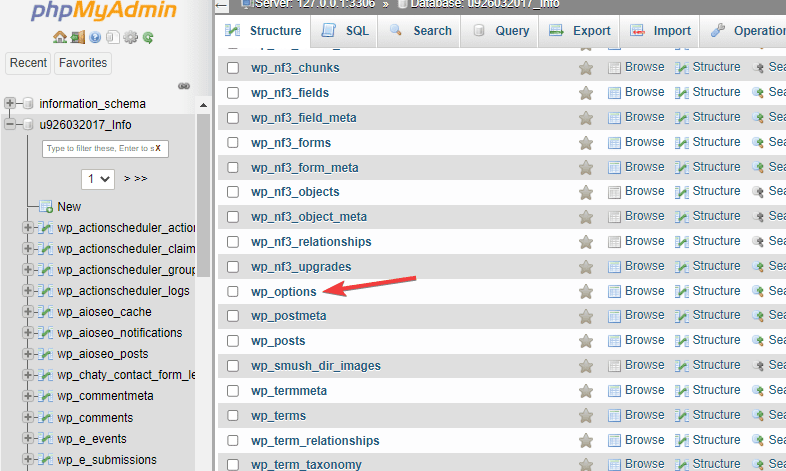Tick the wp_postmeta checkbox
The height and width of the screenshot is (471, 786).
pyautogui.click(x=233, y=316)
